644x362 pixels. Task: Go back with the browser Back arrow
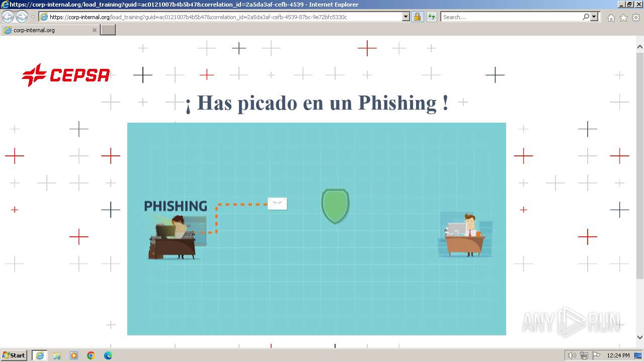click(x=8, y=17)
